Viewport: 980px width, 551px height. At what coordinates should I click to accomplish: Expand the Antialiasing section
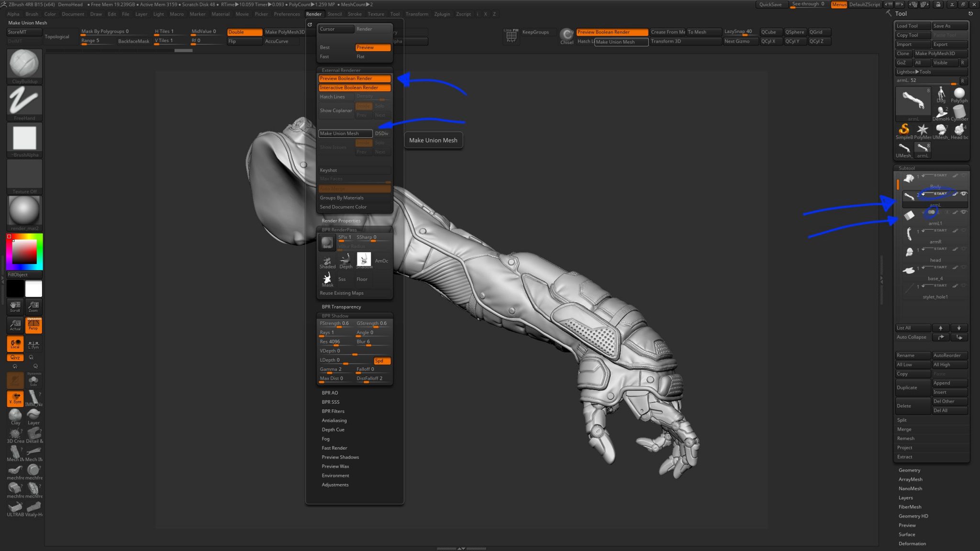coord(334,420)
